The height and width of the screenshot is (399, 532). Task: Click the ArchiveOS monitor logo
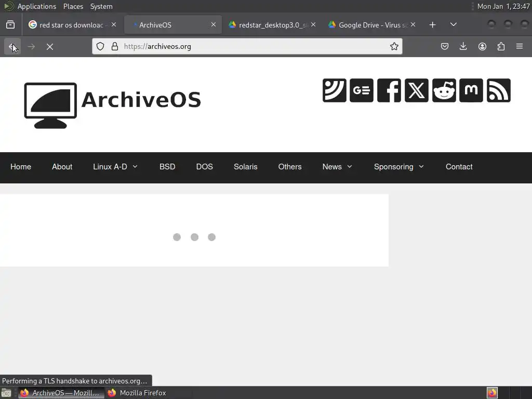pyautogui.click(x=50, y=105)
